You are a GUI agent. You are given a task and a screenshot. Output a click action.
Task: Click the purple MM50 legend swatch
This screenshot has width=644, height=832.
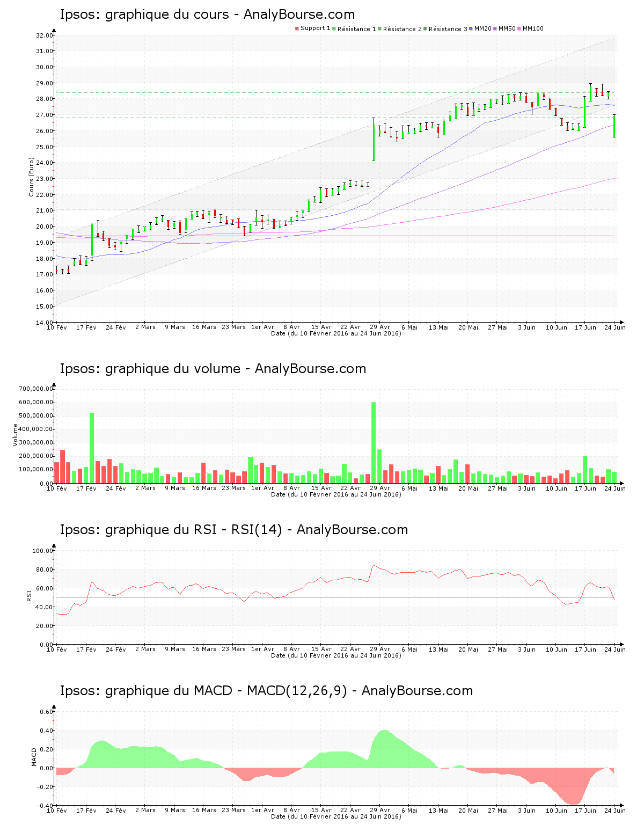(x=495, y=28)
